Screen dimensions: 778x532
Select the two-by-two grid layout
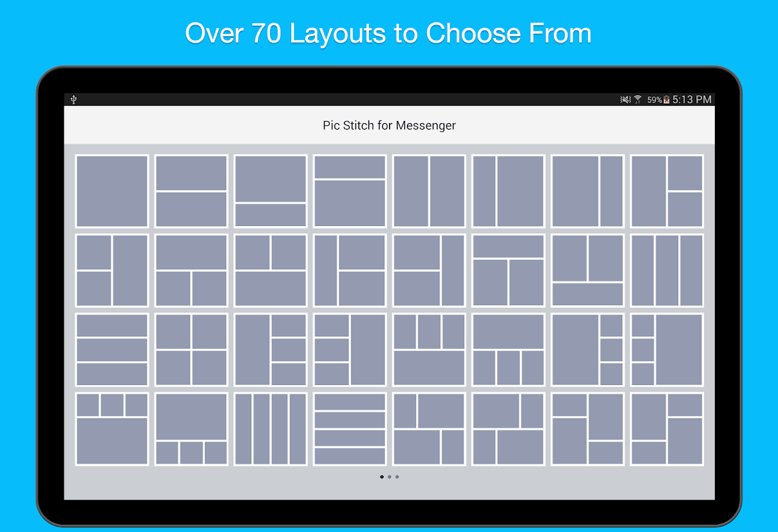[x=191, y=350]
